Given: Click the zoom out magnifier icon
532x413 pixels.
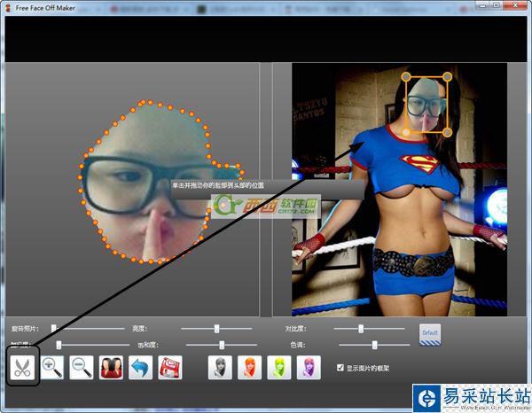Looking at the screenshot, I should [82, 368].
